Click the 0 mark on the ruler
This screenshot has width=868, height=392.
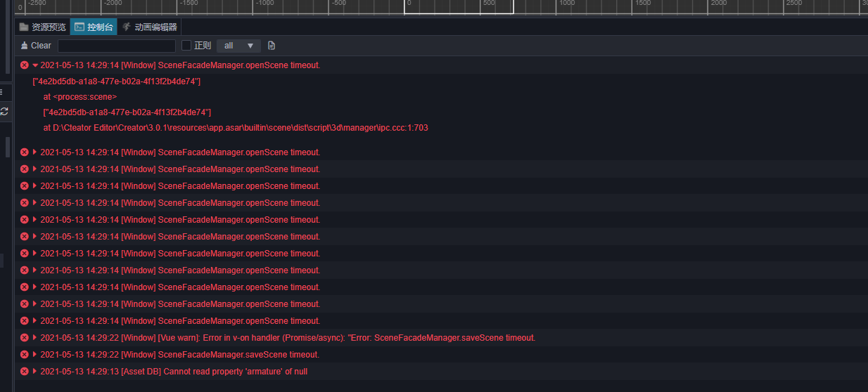(x=409, y=4)
